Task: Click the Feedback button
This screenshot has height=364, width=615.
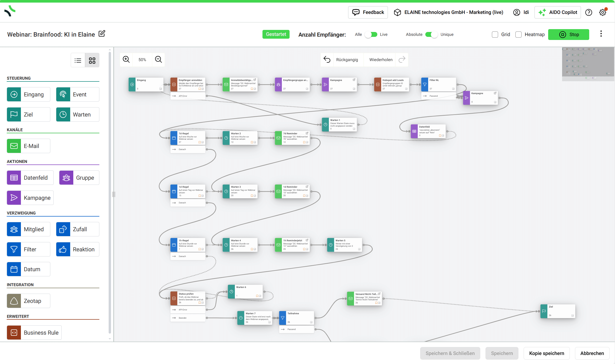Action: pos(368,12)
